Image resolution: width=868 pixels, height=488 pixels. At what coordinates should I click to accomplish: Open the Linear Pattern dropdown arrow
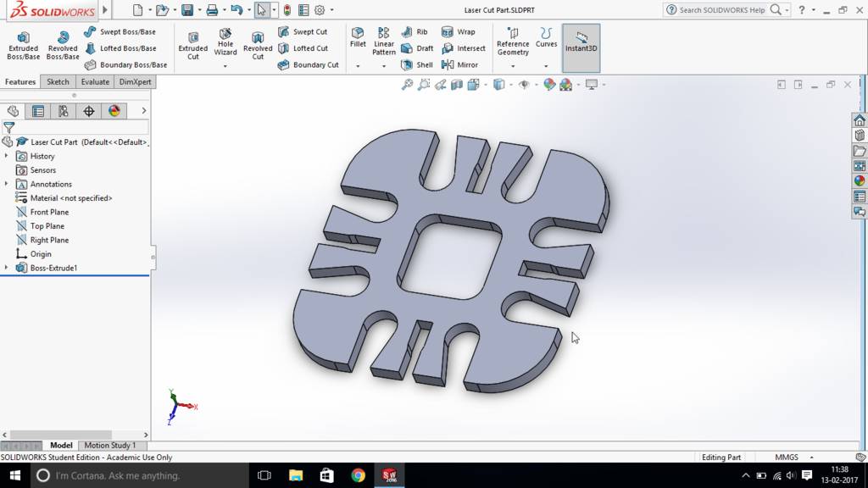pos(384,66)
